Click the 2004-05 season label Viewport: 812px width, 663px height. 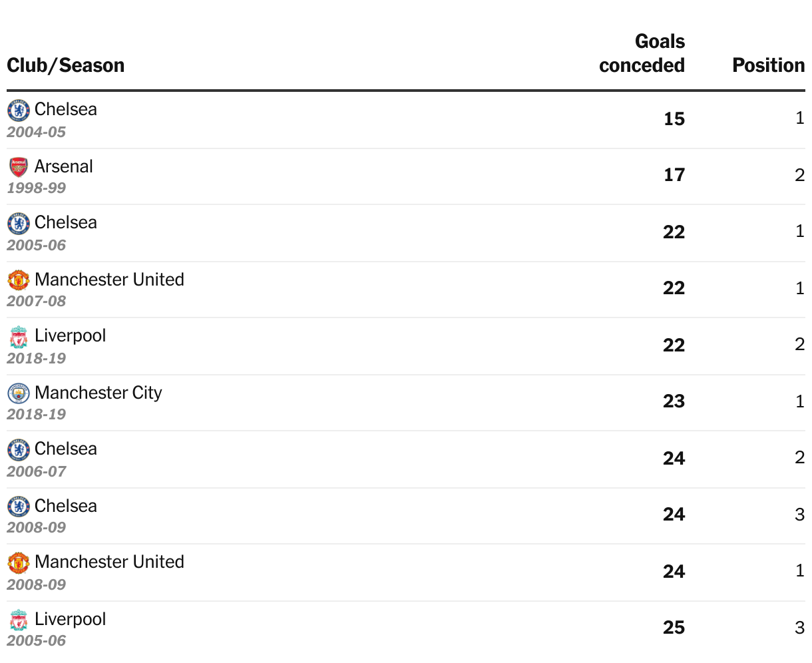click(37, 132)
